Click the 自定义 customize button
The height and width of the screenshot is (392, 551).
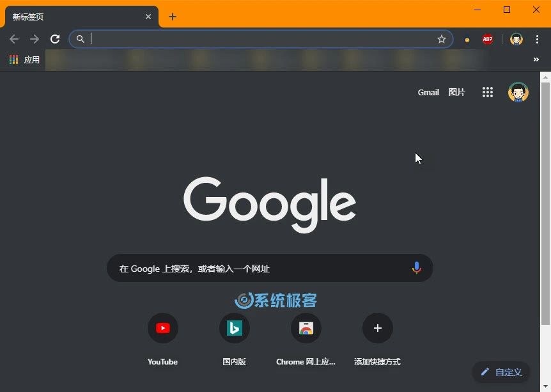click(501, 372)
